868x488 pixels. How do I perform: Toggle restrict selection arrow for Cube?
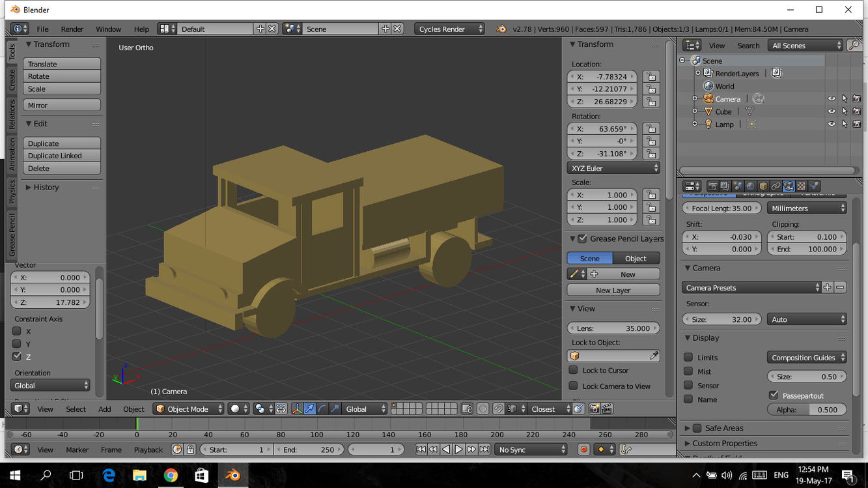click(x=845, y=111)
